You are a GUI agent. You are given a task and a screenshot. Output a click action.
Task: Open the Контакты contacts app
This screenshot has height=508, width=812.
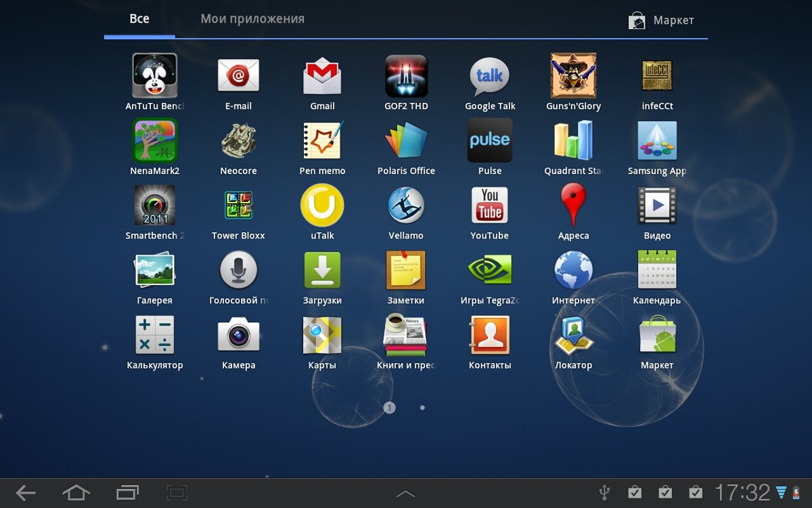[490, 335]
